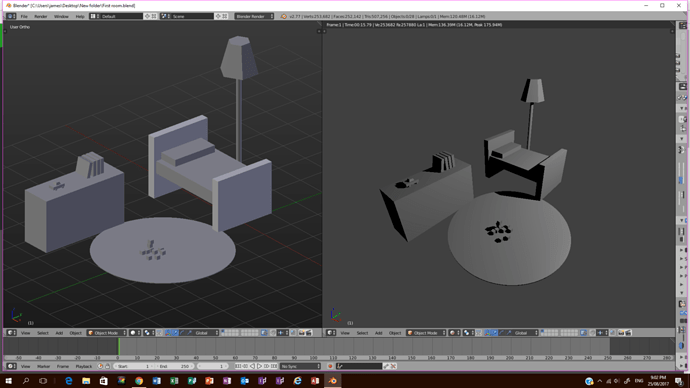
Task: Open timeline Playback menu
Action: pyautogui.click(x=84, y=366)
